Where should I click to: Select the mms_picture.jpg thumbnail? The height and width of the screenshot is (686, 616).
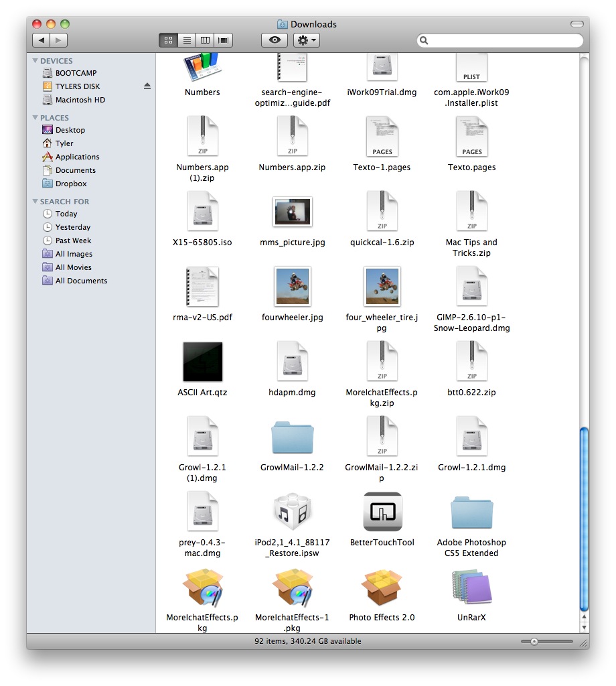pos(293,211)
